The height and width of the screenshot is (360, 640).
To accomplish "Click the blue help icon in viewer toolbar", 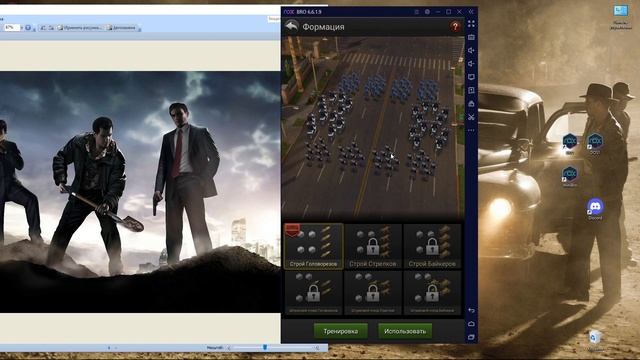I will pos(28,28).
